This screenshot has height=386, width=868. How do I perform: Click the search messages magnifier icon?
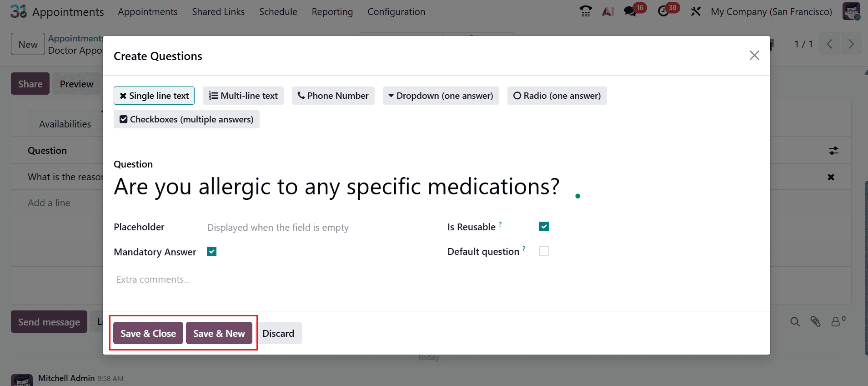795,321
